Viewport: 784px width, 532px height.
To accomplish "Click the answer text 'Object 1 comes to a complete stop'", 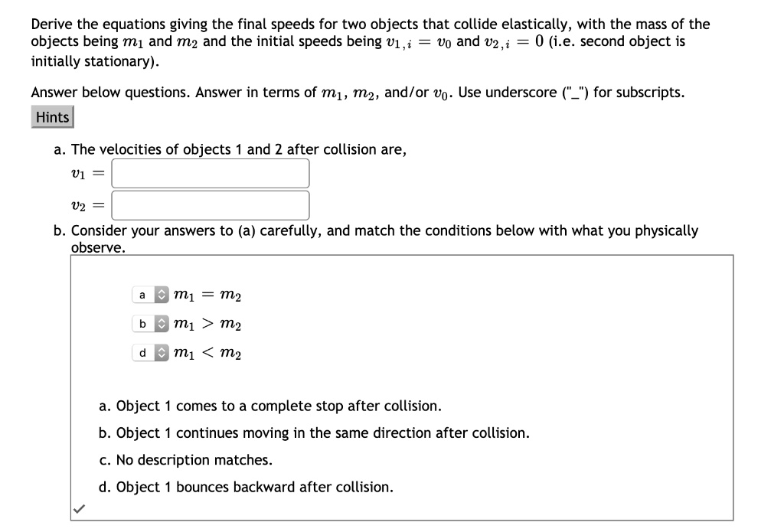I will click(x=272, y=406).
